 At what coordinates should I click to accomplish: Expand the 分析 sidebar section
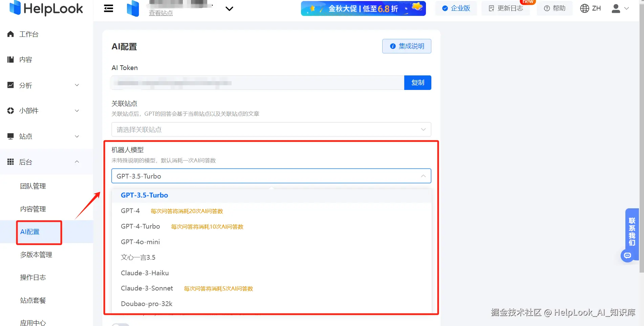46,85
